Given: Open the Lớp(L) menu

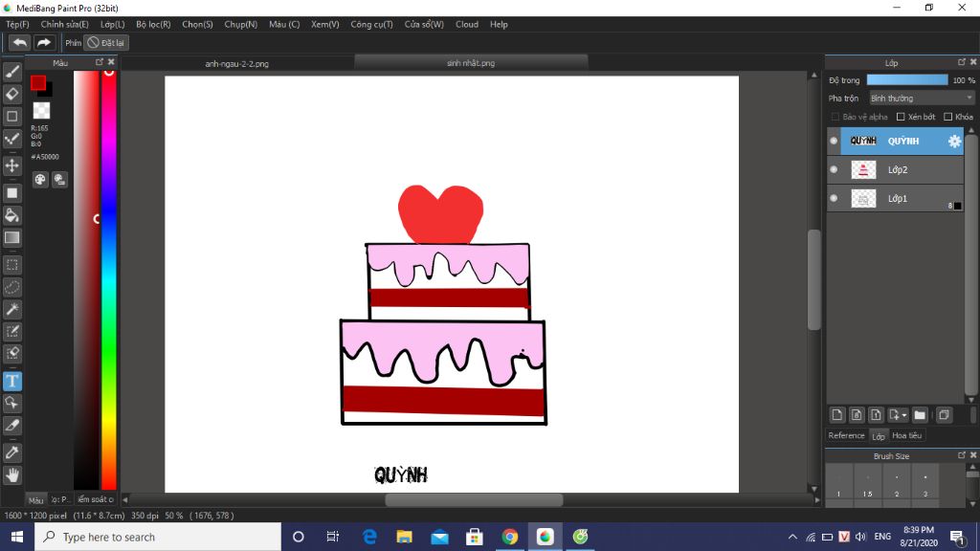Looking at the screenshot, I should pyautogui.click(x=113, y=24).
